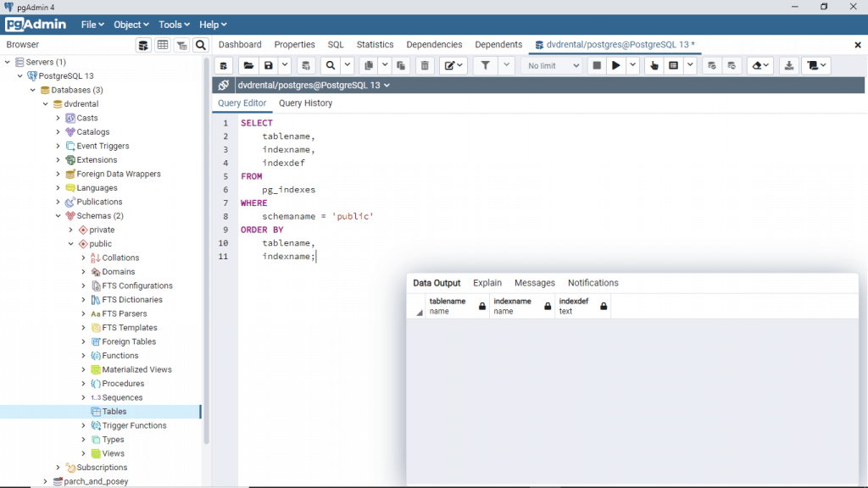Image resolution: width=868 pixels, height=488 pixels.
Task: Collapse the Schemas (2) tree node
Action: point(58,216)
